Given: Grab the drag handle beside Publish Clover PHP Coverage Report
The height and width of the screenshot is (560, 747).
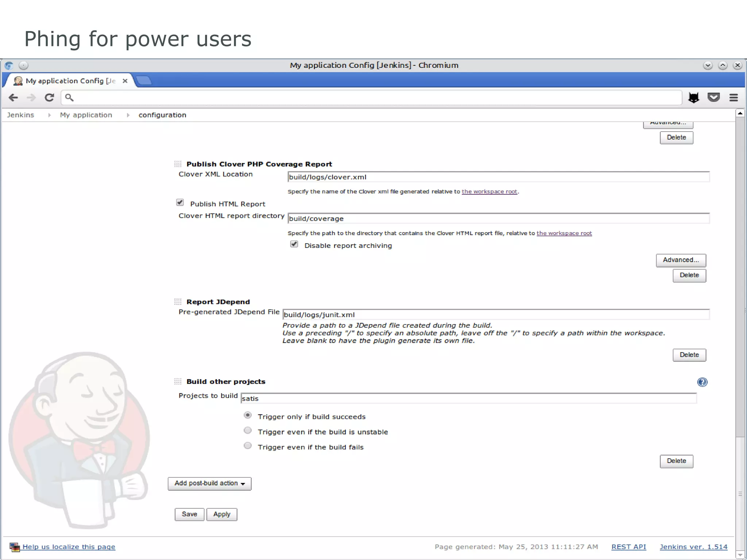Looking at the screenshot, I should [x=178, y=164].
